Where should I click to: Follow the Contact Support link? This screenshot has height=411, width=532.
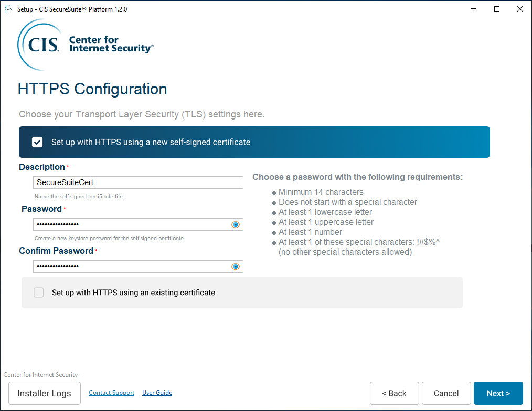(x=112, y=393)
